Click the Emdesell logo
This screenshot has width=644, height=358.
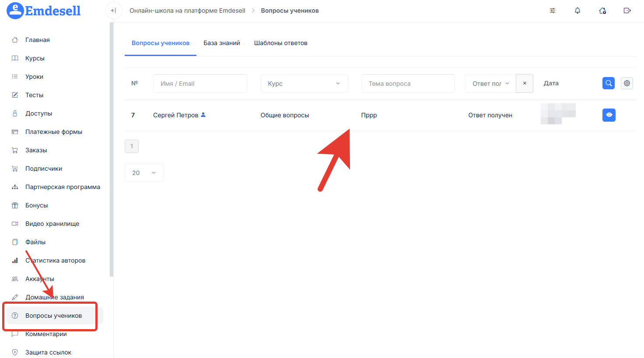coord(44,11)
